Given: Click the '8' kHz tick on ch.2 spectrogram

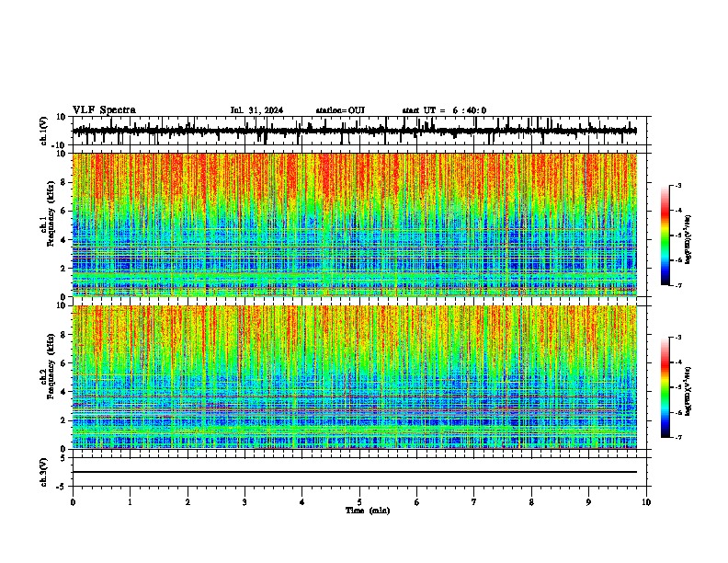Looking at the screenshot, I should tap(63, 335).
